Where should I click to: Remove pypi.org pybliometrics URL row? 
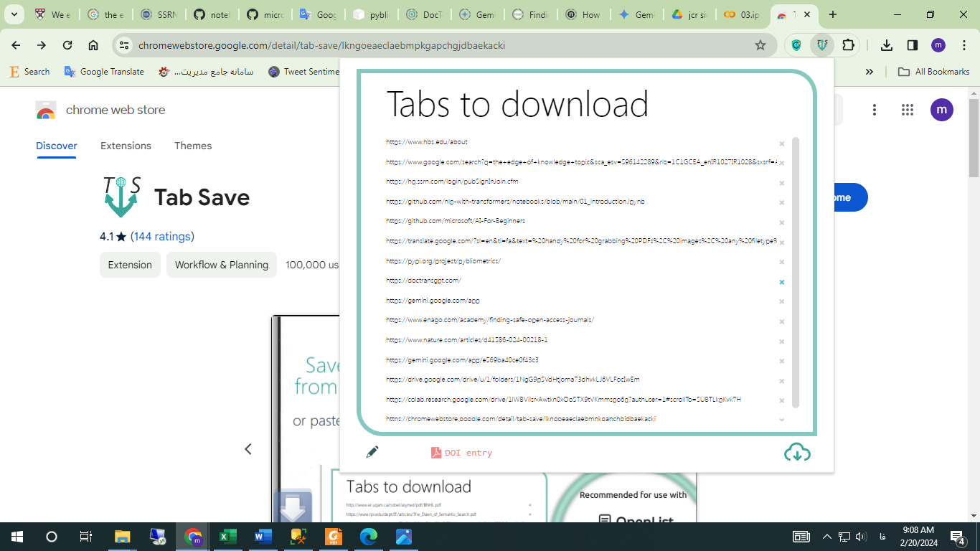coord(782,262)
